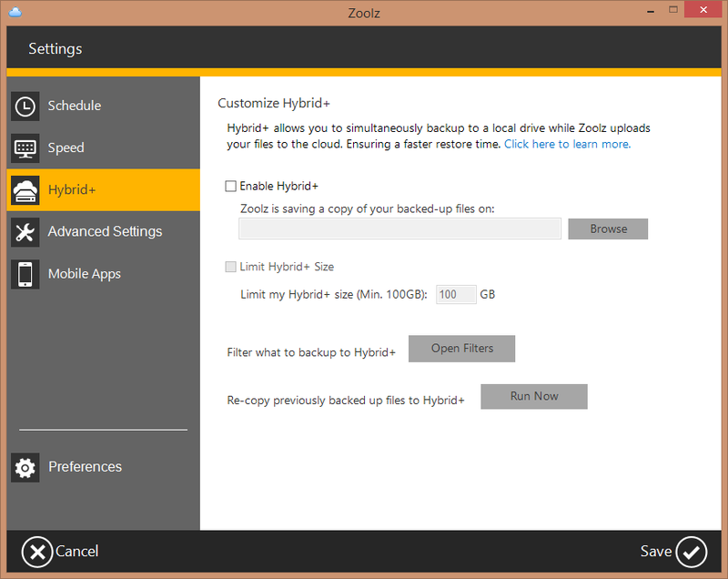This screenshot has height=579, width=728.
Task: Select the Hybrid+ sidebar item
Action: [104, 190]
